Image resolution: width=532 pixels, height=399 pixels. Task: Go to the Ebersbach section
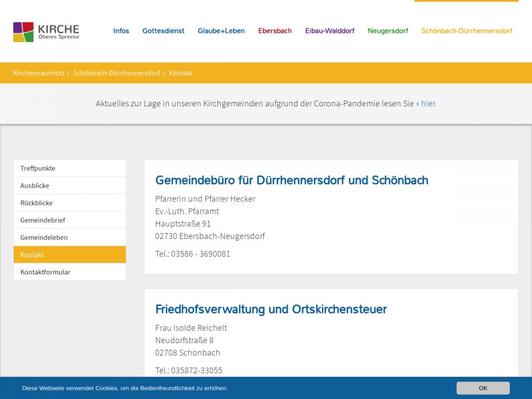coord(275,31)
